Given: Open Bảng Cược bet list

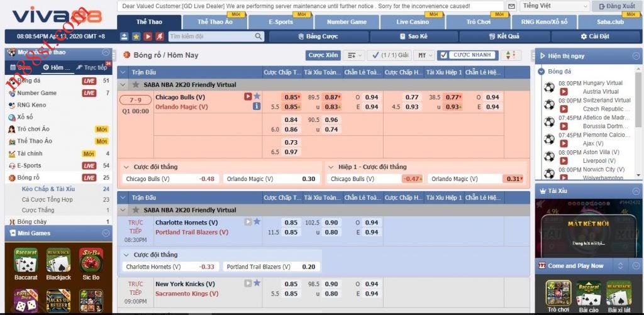Looking at the screenshot, I should tap(319, 36).
